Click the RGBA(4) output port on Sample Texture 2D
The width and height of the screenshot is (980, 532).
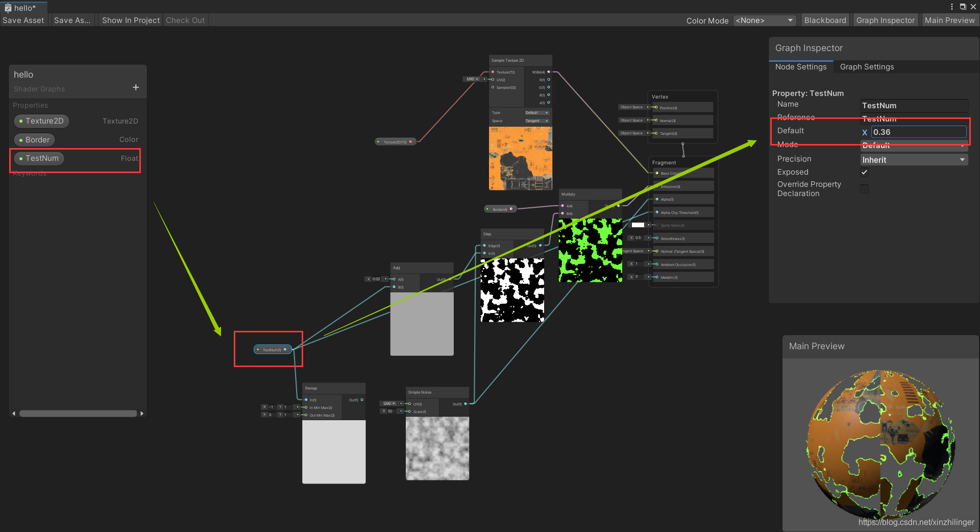[x=549, y=72]
